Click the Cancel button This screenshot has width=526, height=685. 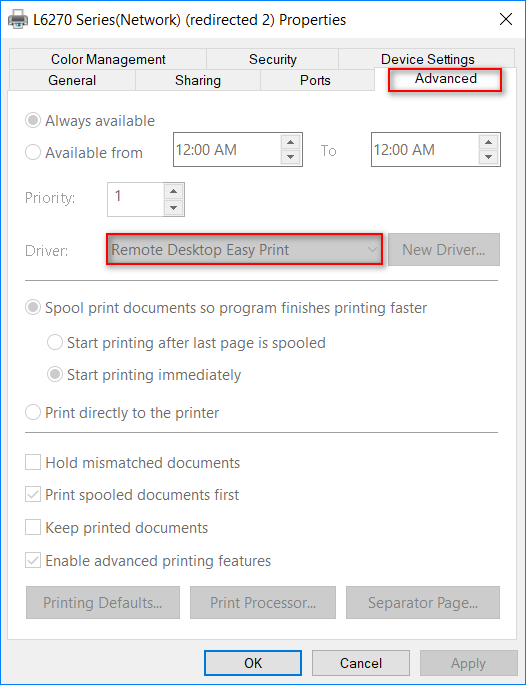tap(361, 663)
